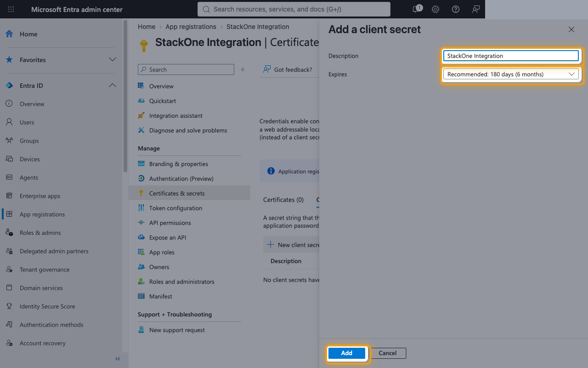Open Owners menu item
Viewport: 588px width, 368px height.
159,267
